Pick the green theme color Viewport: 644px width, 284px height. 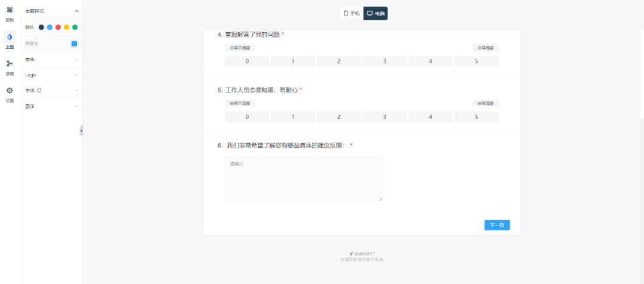75,27
